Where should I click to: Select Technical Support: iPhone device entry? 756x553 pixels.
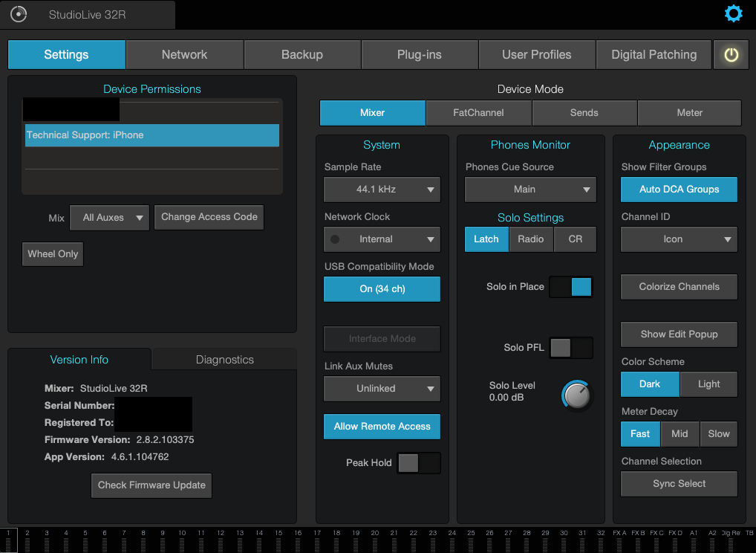(152, 135)
